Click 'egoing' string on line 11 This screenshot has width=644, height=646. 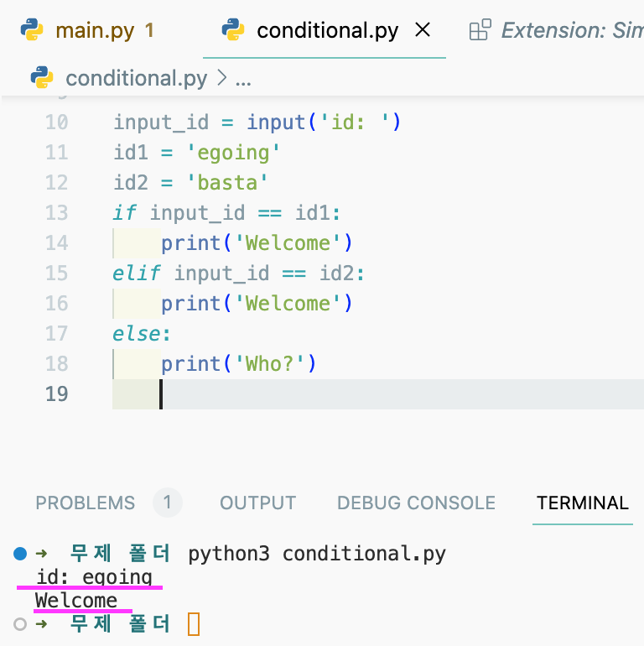233,153
